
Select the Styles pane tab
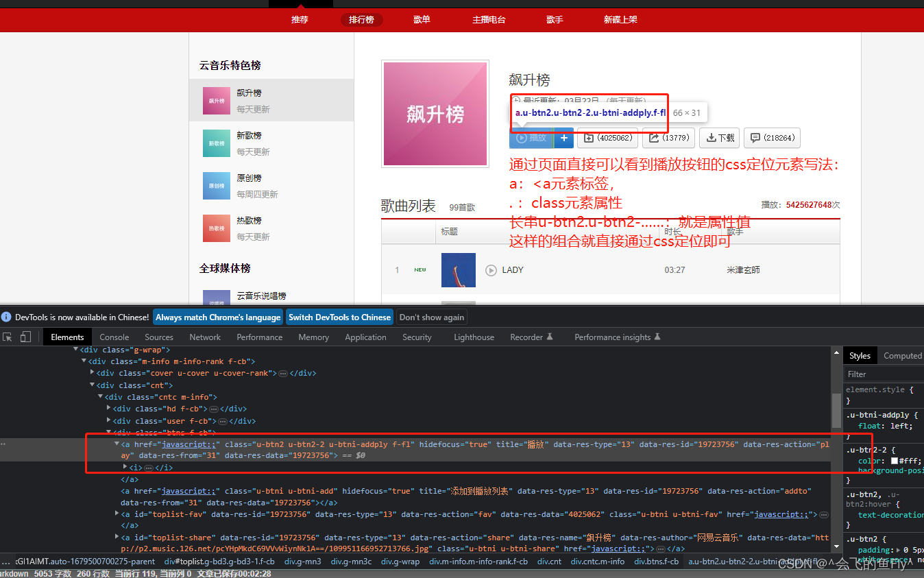860,355
